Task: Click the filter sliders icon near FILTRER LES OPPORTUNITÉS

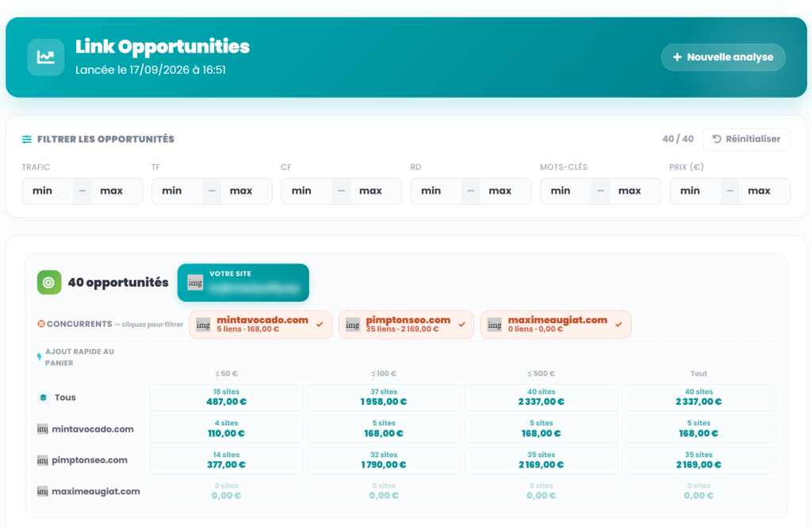Action: 27,139
